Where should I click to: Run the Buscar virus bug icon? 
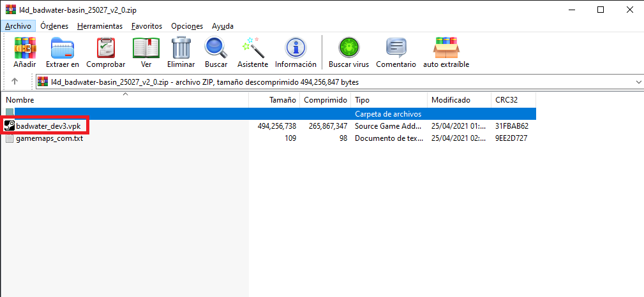pyautogui.click(x=348, y=48)
